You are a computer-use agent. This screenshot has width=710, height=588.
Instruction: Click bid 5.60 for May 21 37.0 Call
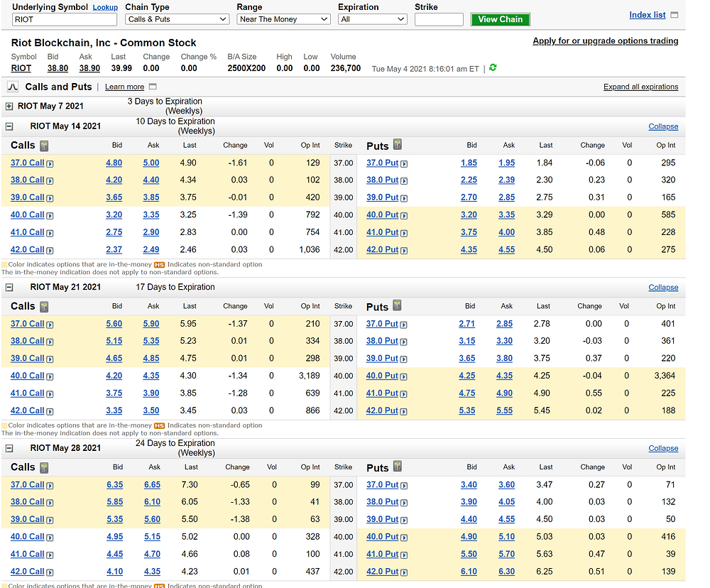pyautogui.click(x=114, y=323)
